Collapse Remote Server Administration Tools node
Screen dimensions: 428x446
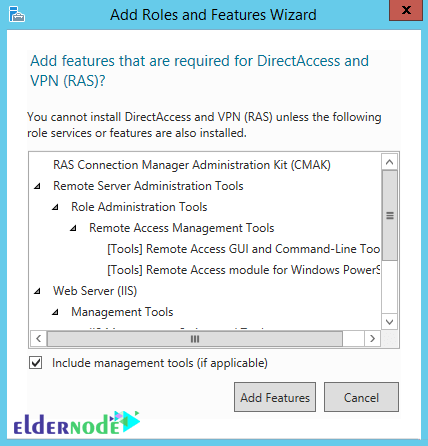click(37, 186)
